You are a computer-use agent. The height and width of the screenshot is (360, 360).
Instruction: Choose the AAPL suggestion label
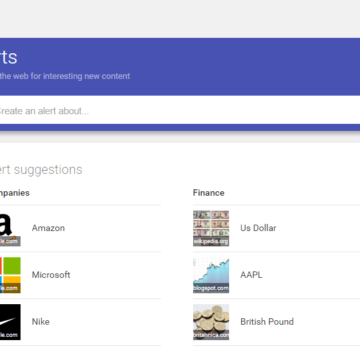(x=251, y=275)
